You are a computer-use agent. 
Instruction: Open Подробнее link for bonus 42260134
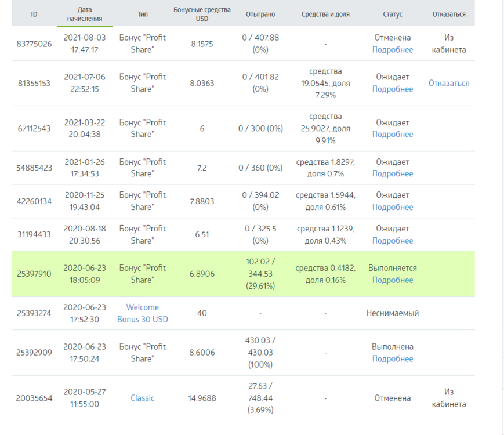393,207
